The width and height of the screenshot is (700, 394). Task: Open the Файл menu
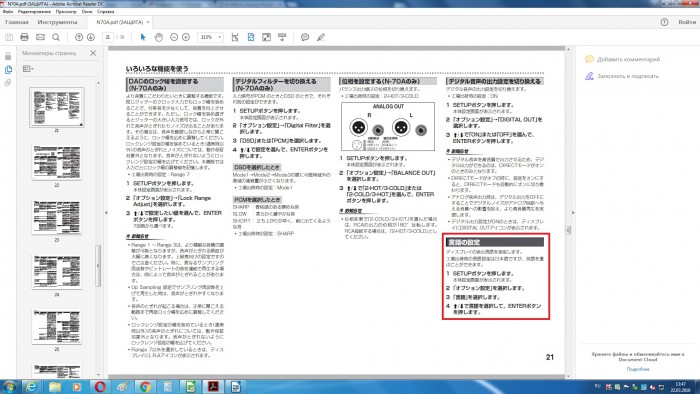click(x=8, y=12)
